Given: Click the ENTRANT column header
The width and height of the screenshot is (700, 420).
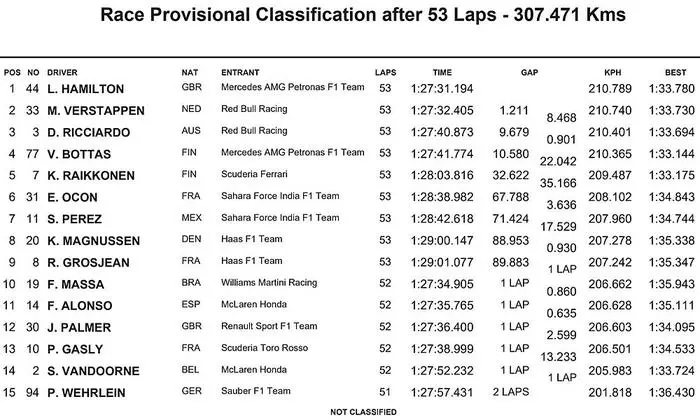Looking at the screenshot, I should click(241, 73).
